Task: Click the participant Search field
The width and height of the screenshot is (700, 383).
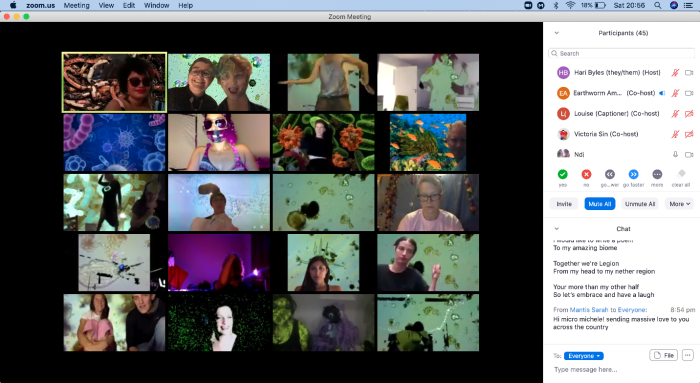Action: coord(621,53)
